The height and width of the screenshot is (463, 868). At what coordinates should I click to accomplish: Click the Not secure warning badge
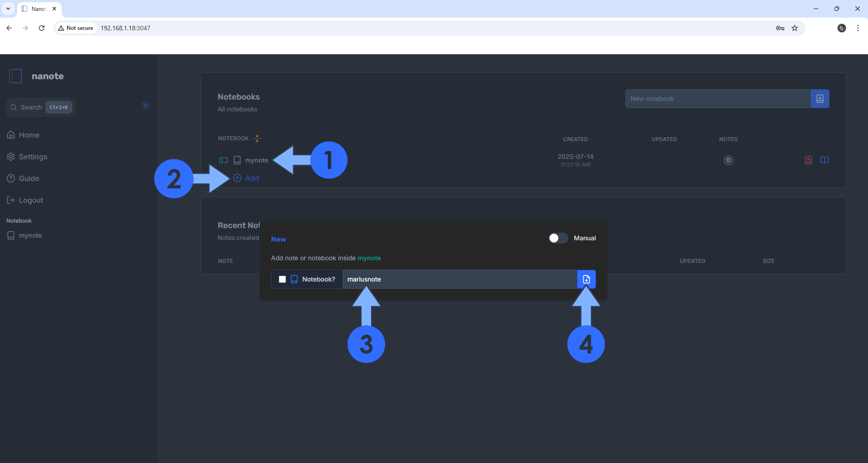[x=76, y=28]
